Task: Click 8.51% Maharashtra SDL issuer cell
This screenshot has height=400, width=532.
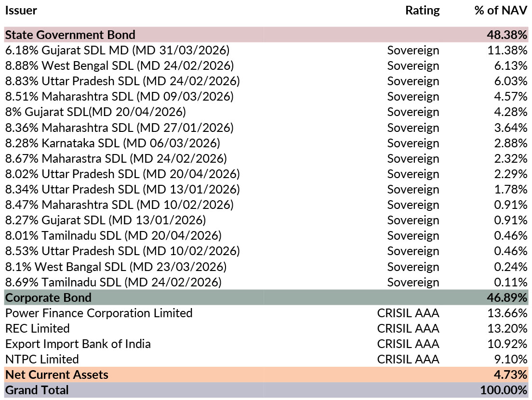Action: [x=119, y=96]
